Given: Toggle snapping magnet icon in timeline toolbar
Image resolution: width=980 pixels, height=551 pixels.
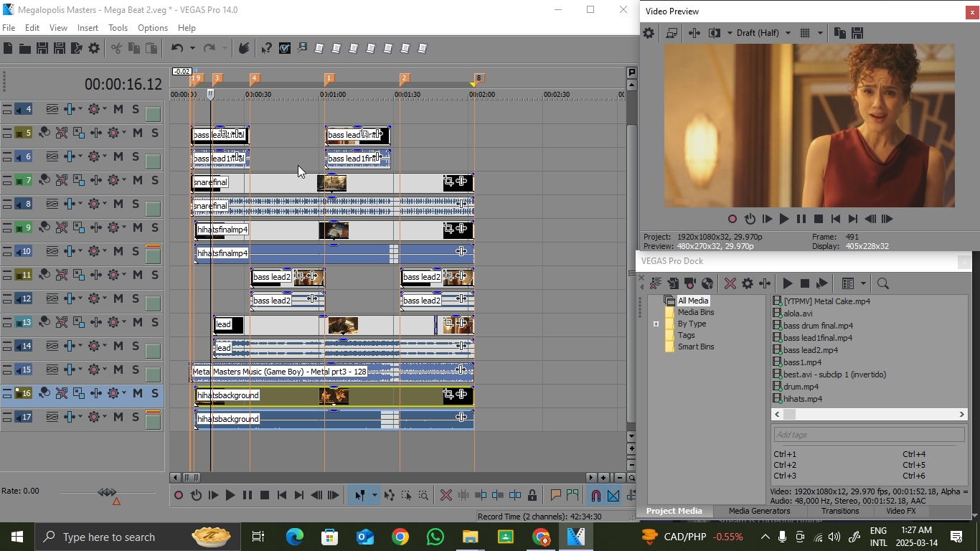Looking at the screenshot, I should pos(595,495).
